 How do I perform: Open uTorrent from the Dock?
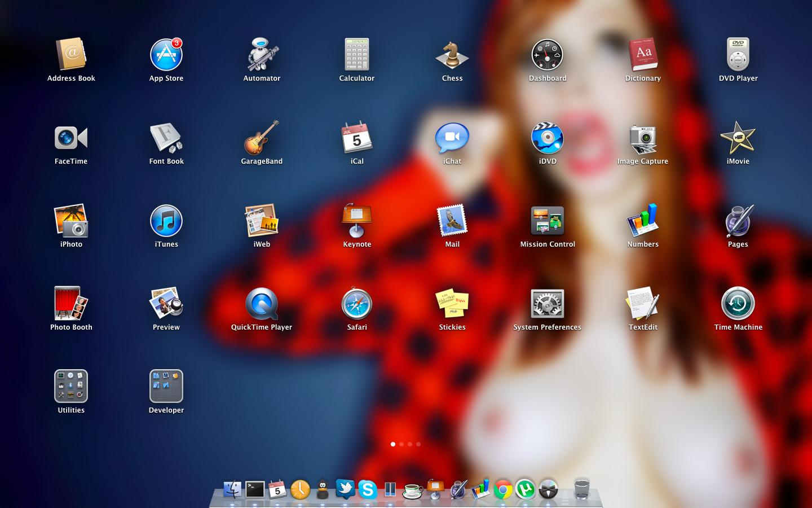[526, 489]
